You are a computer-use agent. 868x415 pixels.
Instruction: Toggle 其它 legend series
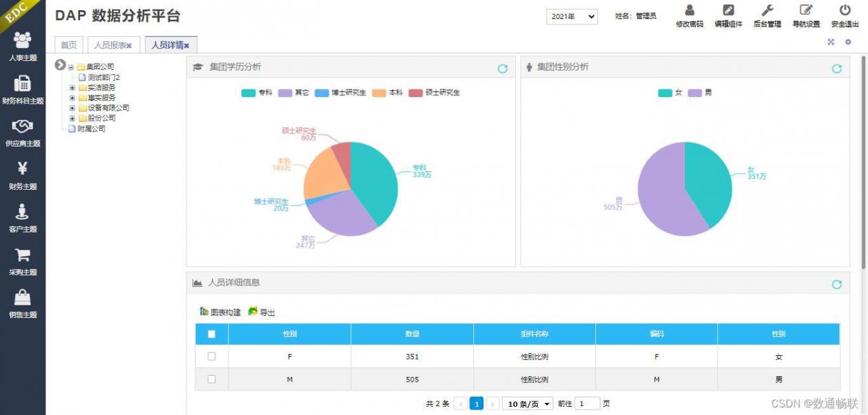pos(294,92)
